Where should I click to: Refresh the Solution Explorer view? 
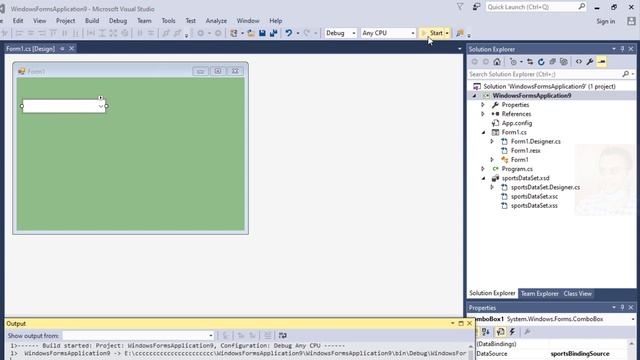[x=541, y=62]
